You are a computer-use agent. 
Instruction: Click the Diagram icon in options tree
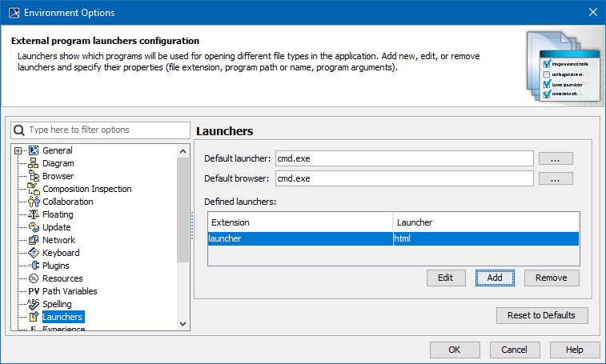click(34, 163)
